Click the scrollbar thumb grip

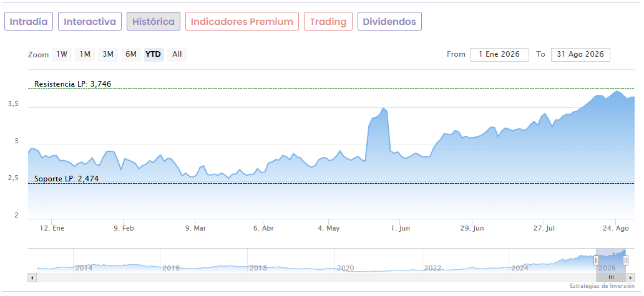click(611, 278)
